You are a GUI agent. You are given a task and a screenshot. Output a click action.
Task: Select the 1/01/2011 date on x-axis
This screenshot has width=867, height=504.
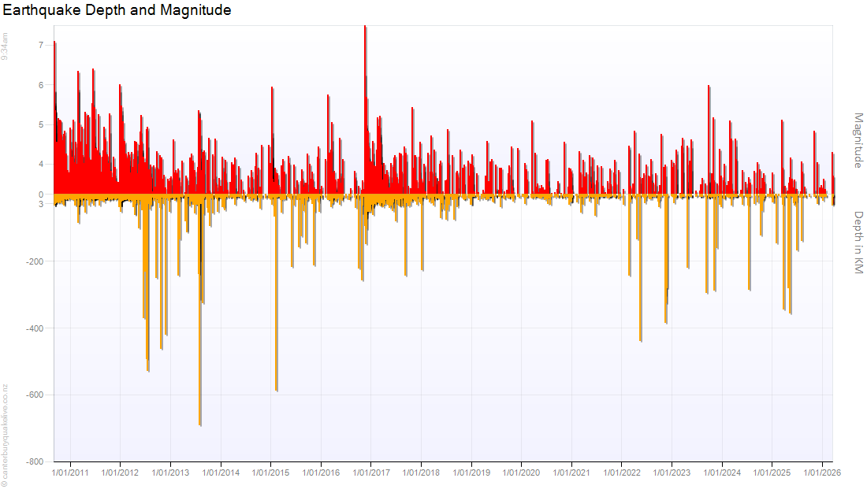point(70,473)
